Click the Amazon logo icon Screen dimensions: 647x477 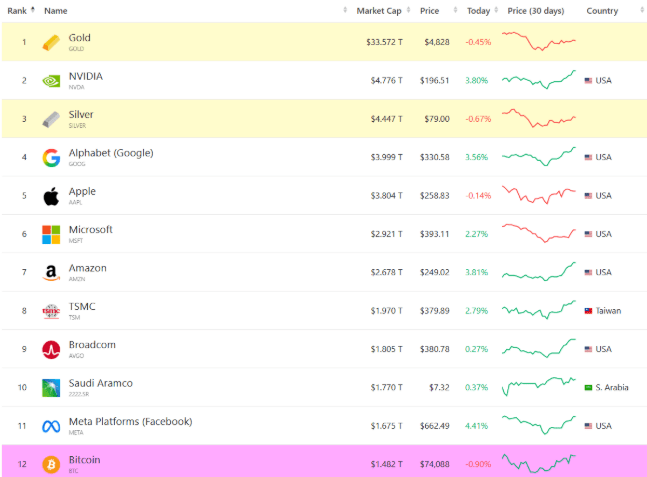[51, 273]
